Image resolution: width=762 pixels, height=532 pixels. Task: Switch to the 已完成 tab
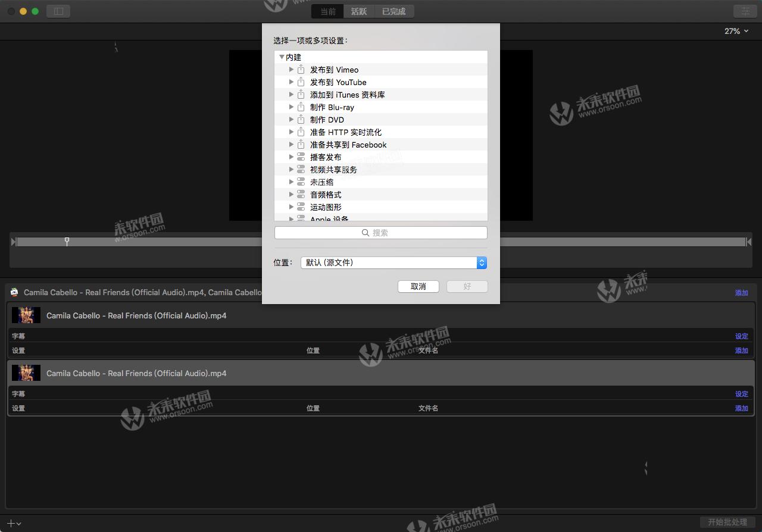[x=394, y=11]
